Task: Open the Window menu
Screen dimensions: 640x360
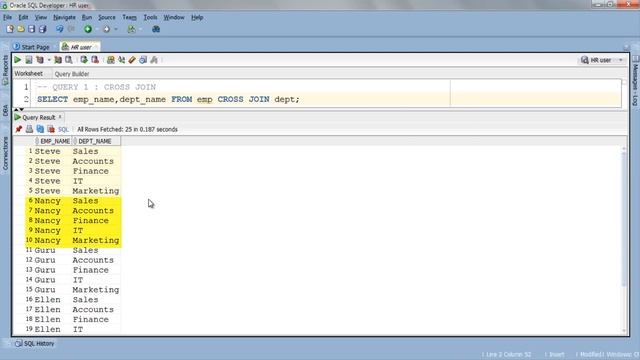Action: pos(174,17)
